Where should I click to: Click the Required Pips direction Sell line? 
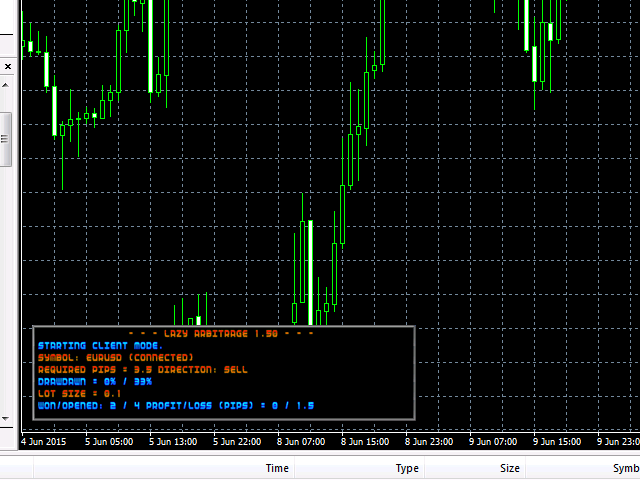(x=142, y=369)
